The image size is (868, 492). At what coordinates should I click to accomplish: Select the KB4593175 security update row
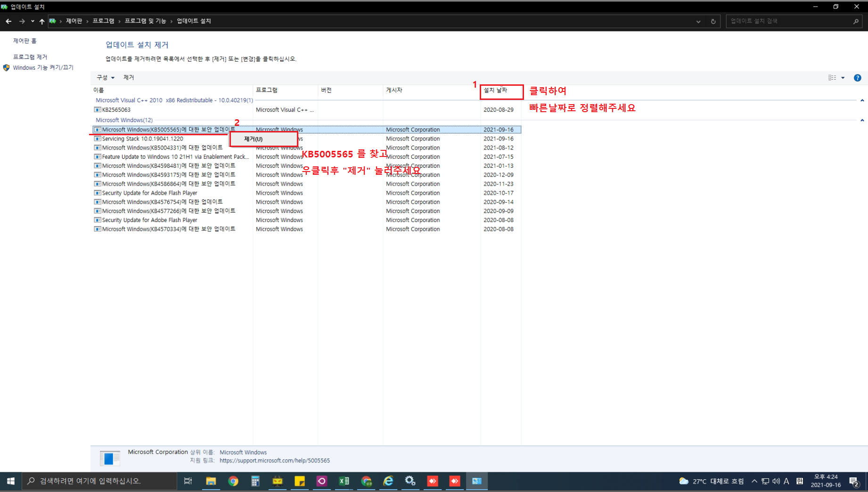306,175
